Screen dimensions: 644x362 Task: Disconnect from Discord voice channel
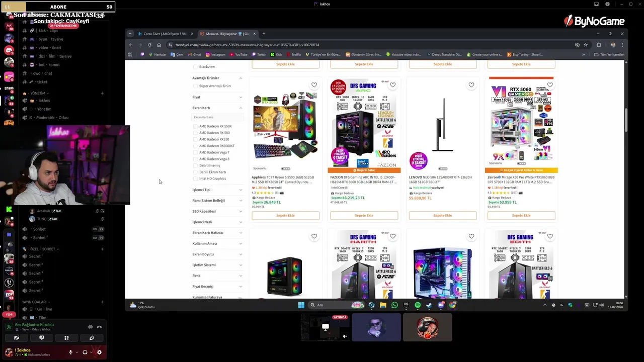(x=99, y=327)
